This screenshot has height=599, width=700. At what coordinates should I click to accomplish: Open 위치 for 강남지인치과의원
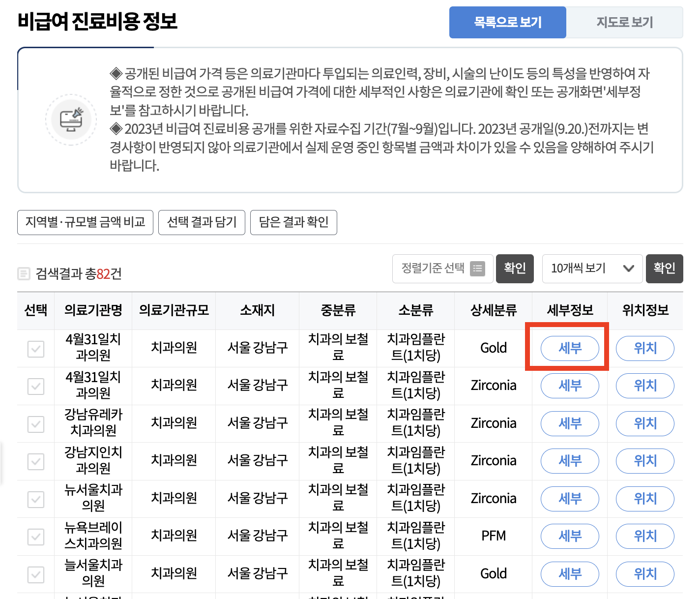tap(645, 461)
